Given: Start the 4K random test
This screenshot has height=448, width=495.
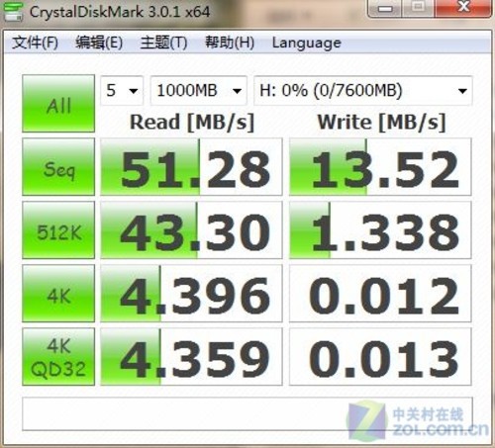Looking at the screenshot, I should [58, 294].
